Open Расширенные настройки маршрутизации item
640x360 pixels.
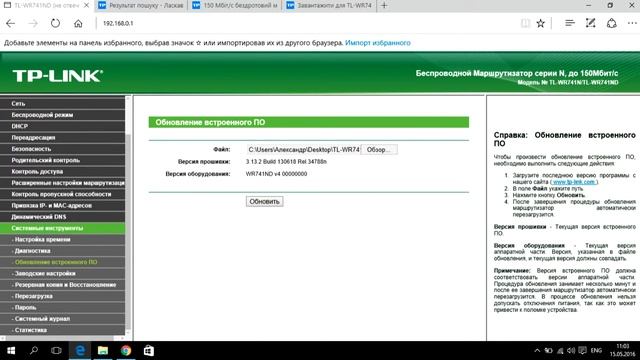pos(62,183)
